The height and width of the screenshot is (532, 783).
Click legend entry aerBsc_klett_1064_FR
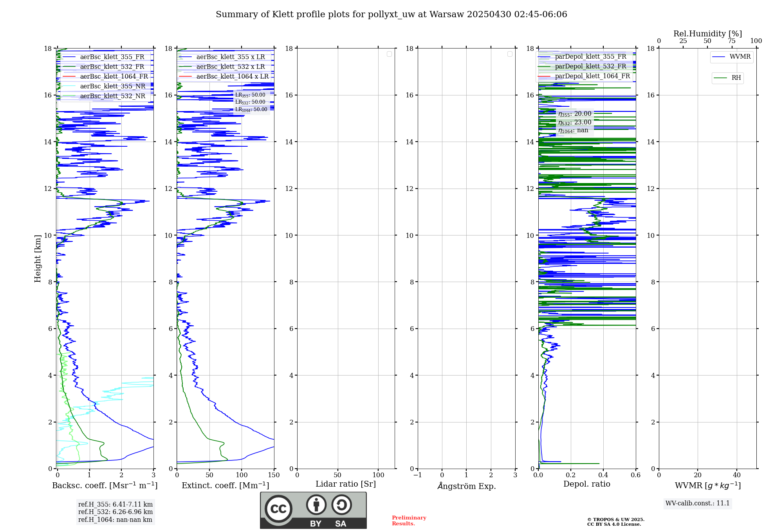[106, 77]
